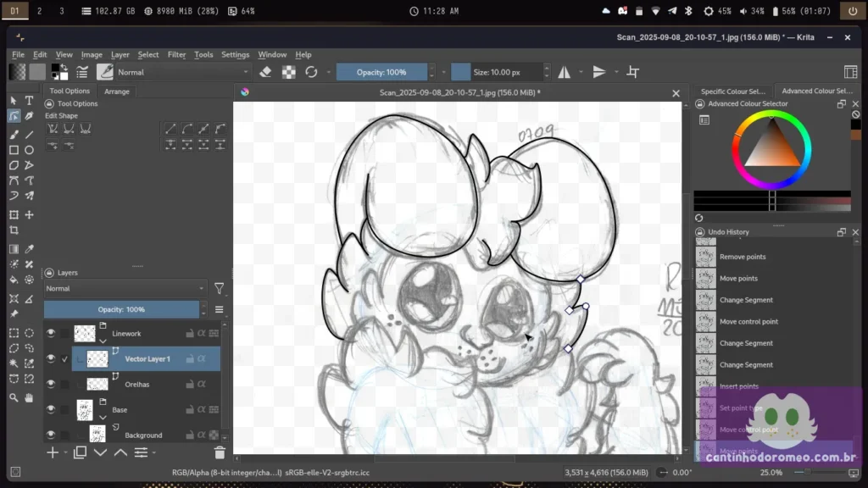Select the Colour Sampler eyedropper tool
This screenshot has width=868, height=488.
30,249
